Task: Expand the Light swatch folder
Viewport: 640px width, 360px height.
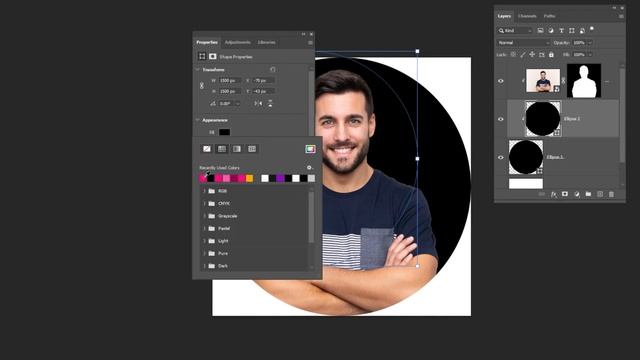Action: tap(204, 241)
